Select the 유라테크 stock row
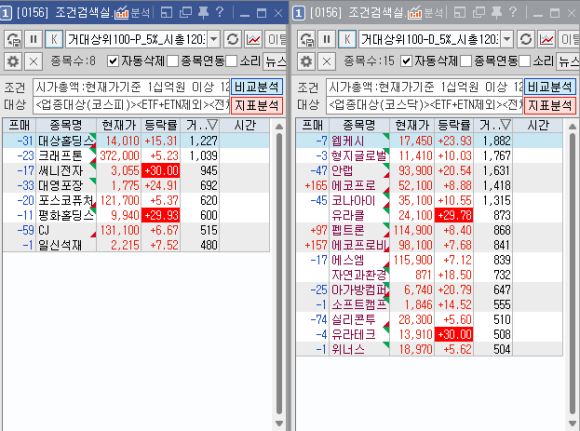The width and height of the screenshot is (580, 431). point(429,334)
